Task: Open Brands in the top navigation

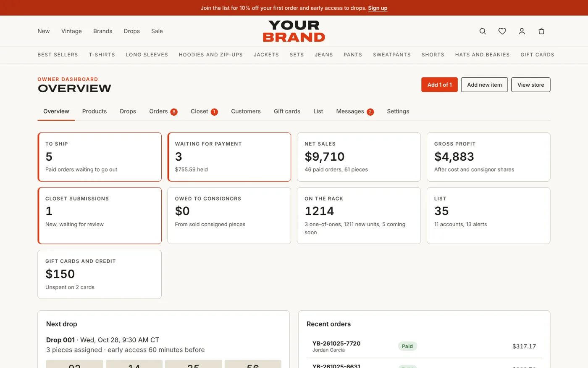Action: click(x=102, y=31)
